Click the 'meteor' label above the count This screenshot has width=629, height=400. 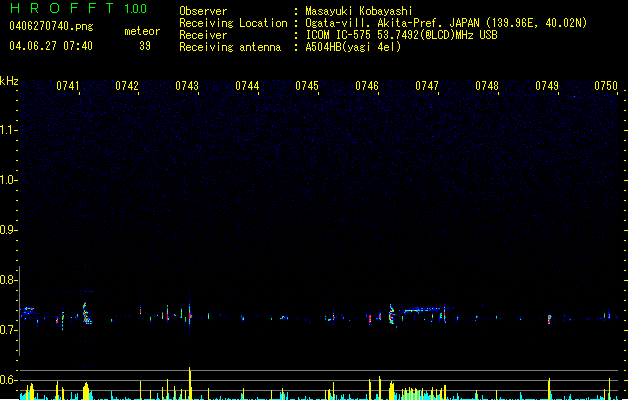tap(142, 31)
